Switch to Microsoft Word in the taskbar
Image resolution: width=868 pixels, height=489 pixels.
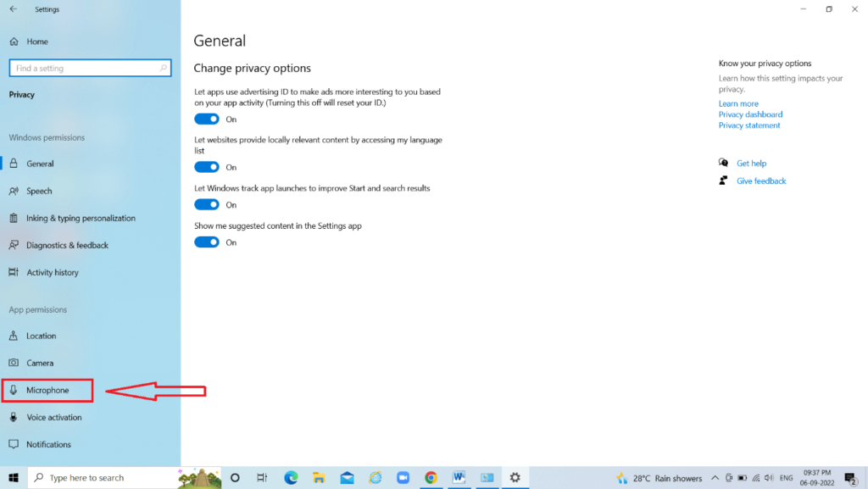coord(459,477)
